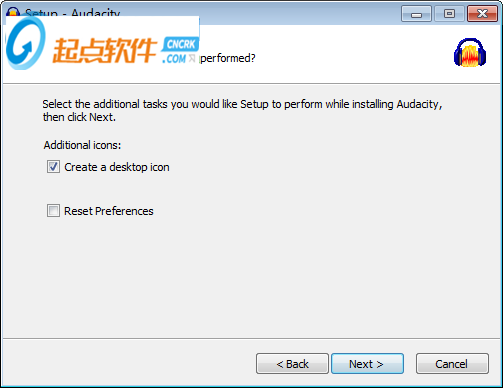The image size is (503, 388).
Task: Close the Setup - Audacity window
Action: click(482, 14)
